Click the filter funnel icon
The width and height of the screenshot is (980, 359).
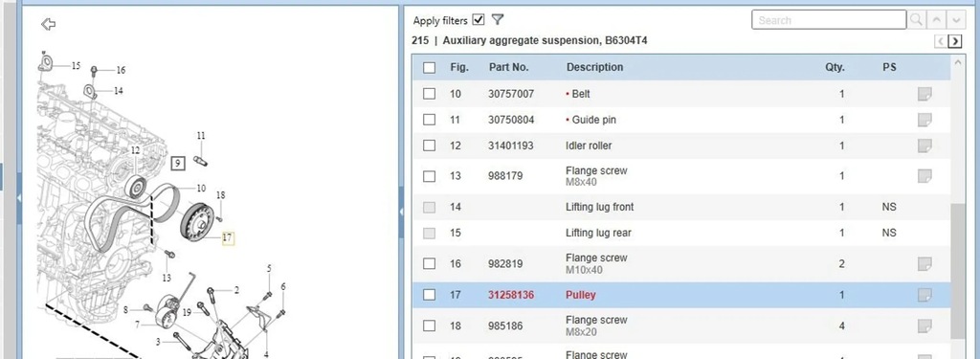498,19
